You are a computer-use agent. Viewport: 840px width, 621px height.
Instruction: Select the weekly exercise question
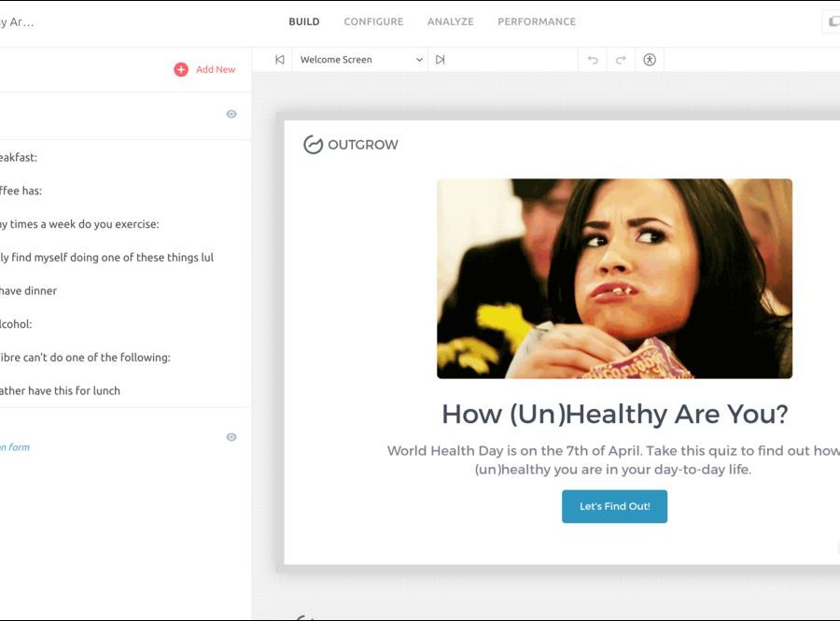pos(79,224)
